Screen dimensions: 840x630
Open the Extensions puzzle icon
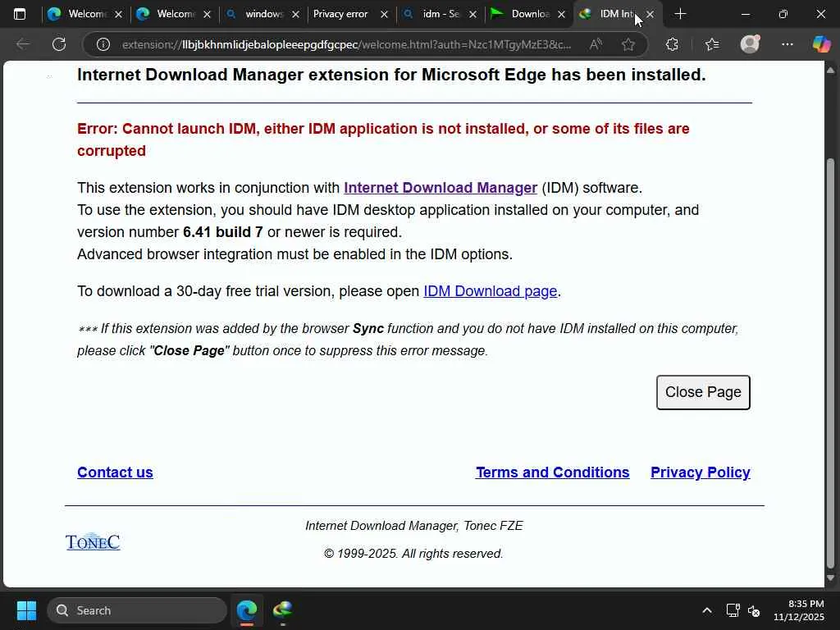(x=672, y=44)
